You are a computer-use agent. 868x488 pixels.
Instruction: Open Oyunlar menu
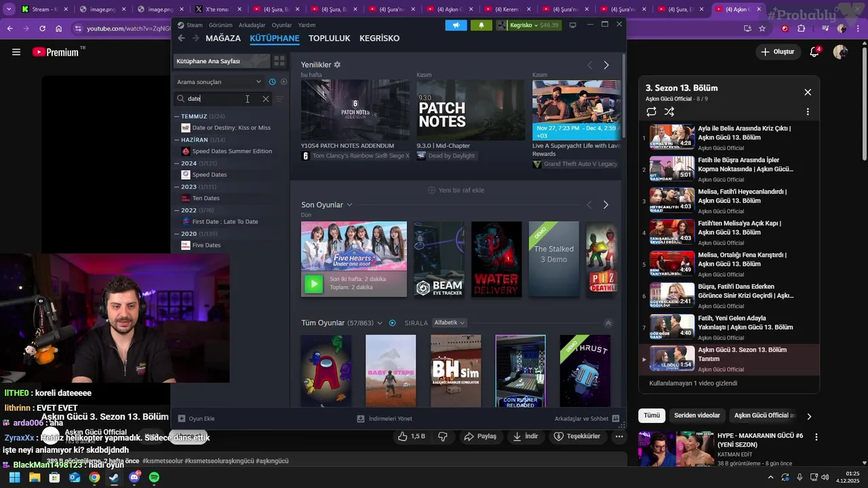281,25
